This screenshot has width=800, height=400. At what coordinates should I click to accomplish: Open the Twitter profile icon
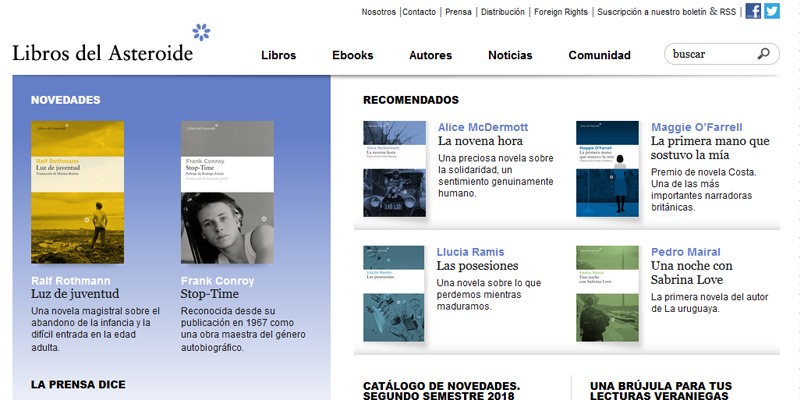(x=772, y=12)
